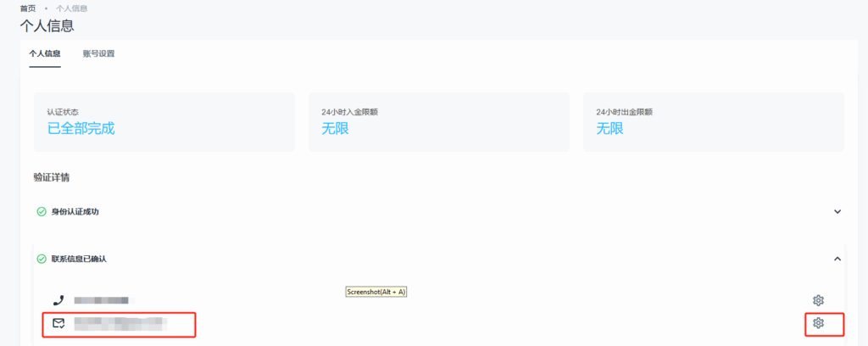The width and height of the screenshot is (868, 346).
Task: Expand the 身份认证成功 section chevron
Action: [837, 211]
